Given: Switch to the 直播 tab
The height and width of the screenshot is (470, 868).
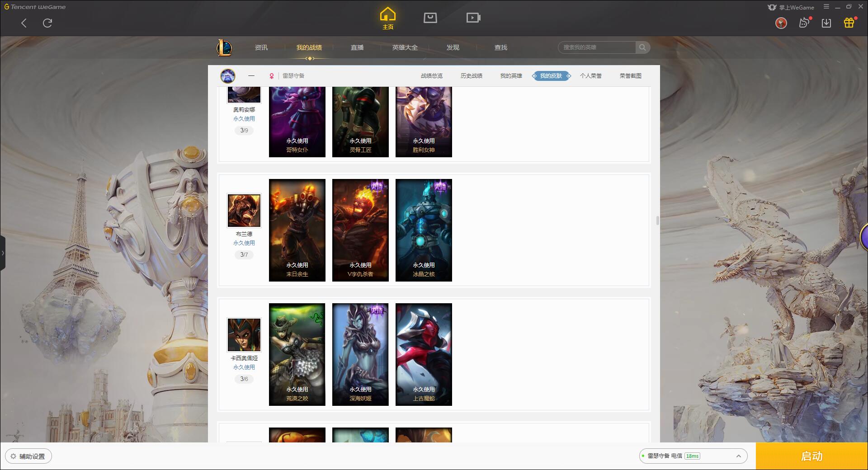Looking at the screenshot, I should point(357,47).
